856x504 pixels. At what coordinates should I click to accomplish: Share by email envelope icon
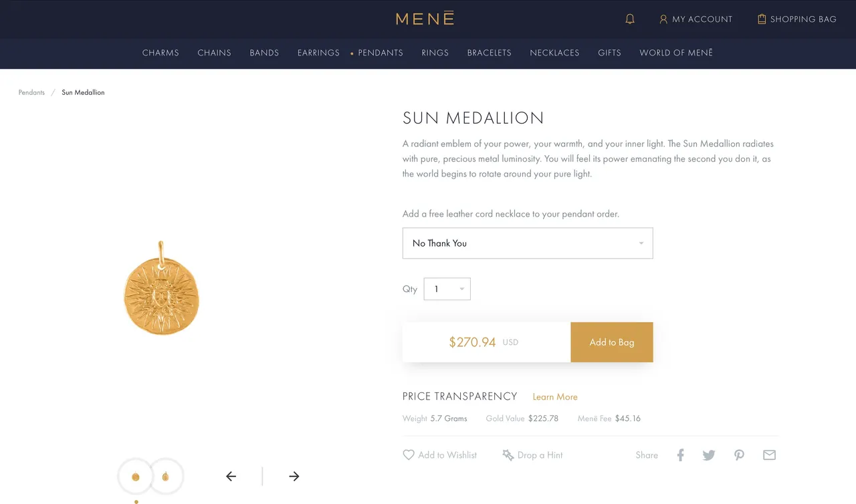click(769, 455)
